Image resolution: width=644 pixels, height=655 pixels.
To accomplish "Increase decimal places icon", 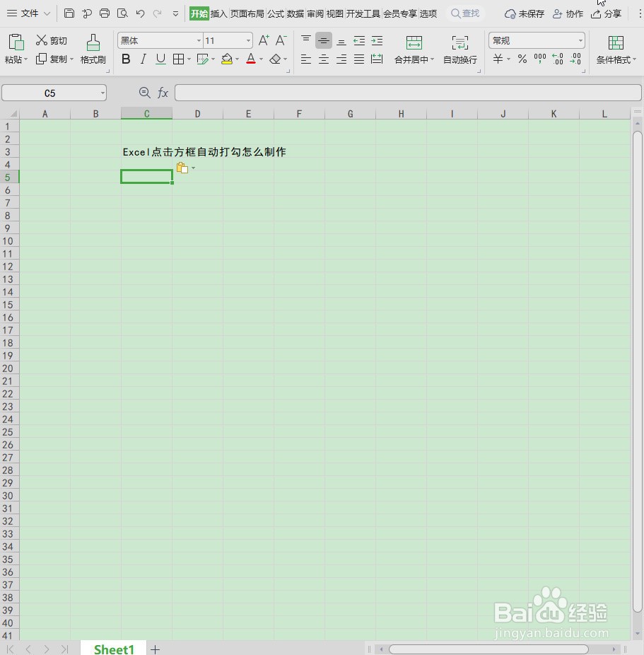I will point(558,59).
